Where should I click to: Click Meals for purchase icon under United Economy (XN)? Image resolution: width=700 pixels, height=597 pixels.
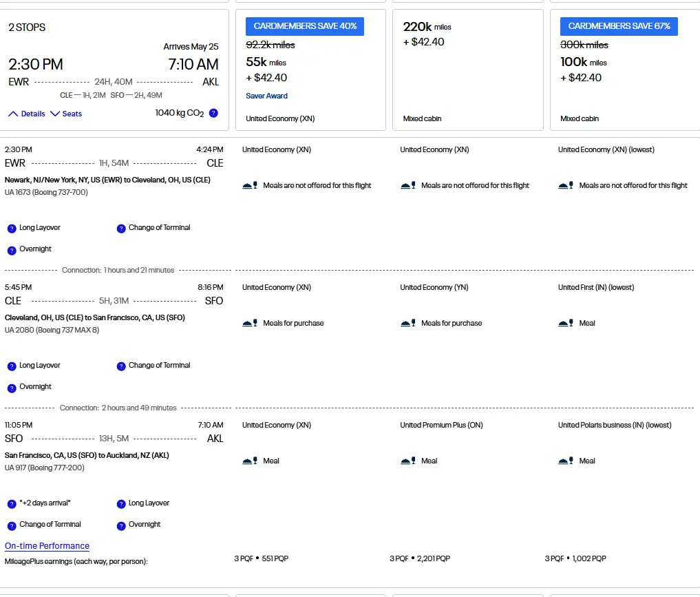click(x=250, y=323)
